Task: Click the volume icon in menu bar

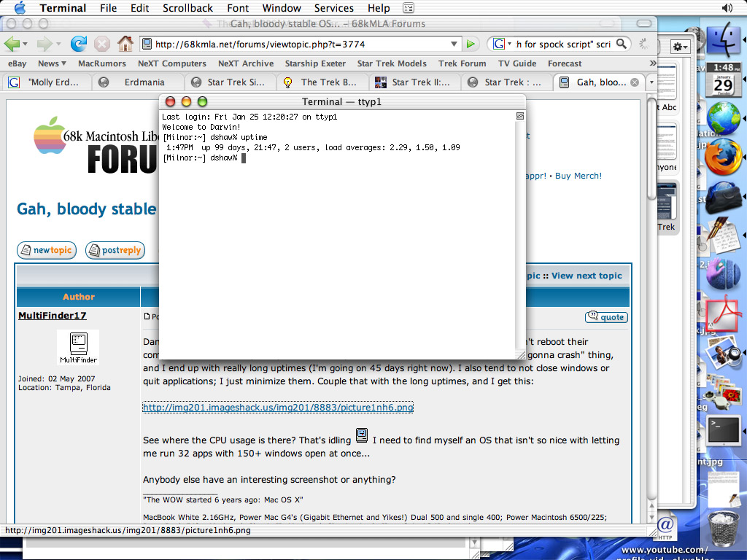Action: tap(727, 8)
